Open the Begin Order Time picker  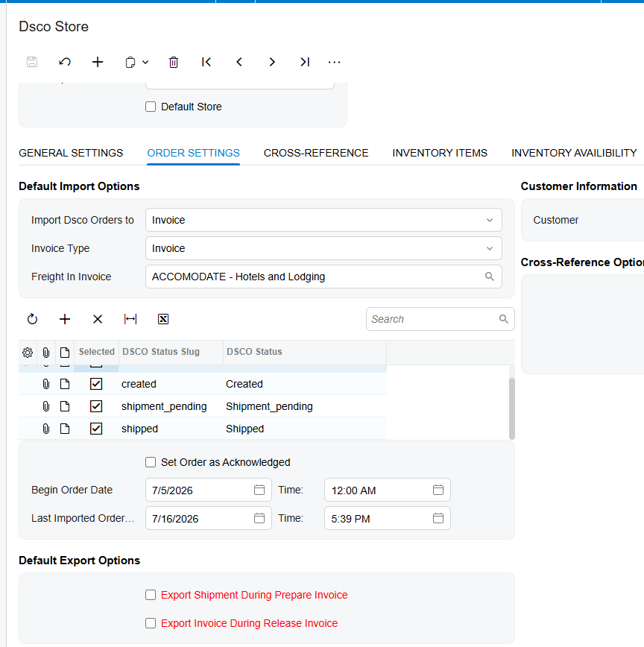(438, 490)
